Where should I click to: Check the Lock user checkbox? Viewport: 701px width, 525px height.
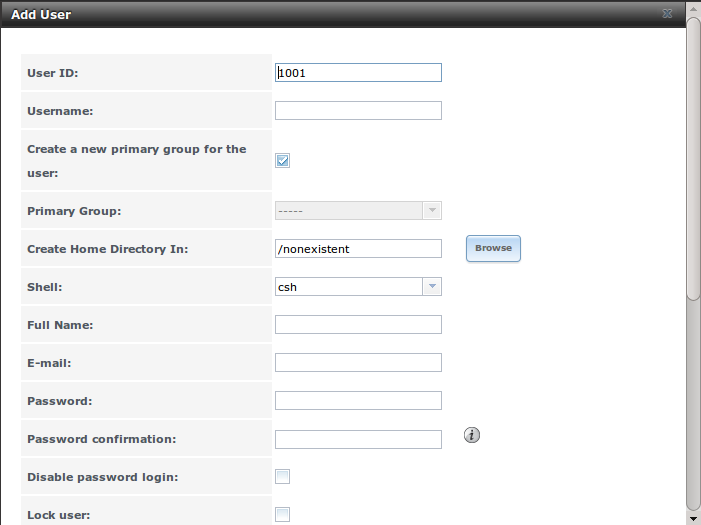(x=282, y=515)
